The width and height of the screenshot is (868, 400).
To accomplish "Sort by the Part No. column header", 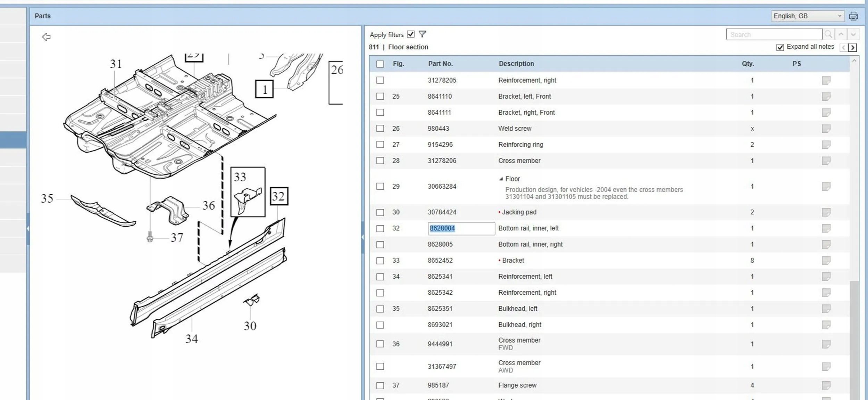I will pos(440,64).
